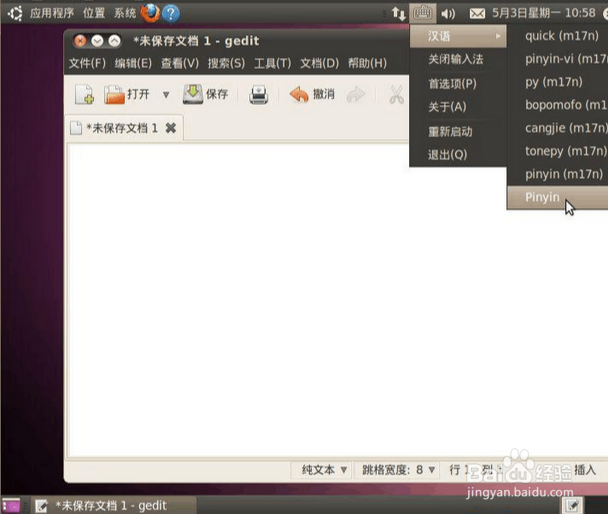Screen dimensions: 608x514
Task: Click the network connection arrows icon
Action: [398, 14]
